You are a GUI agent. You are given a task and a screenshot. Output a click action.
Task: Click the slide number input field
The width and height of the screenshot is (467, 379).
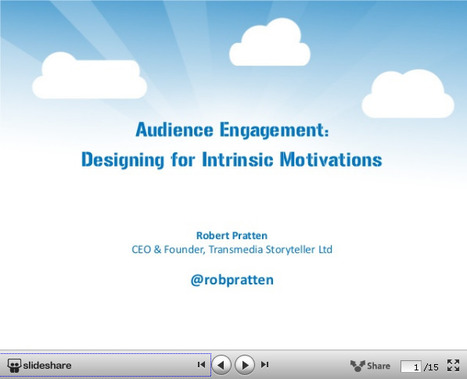(411, 367)
